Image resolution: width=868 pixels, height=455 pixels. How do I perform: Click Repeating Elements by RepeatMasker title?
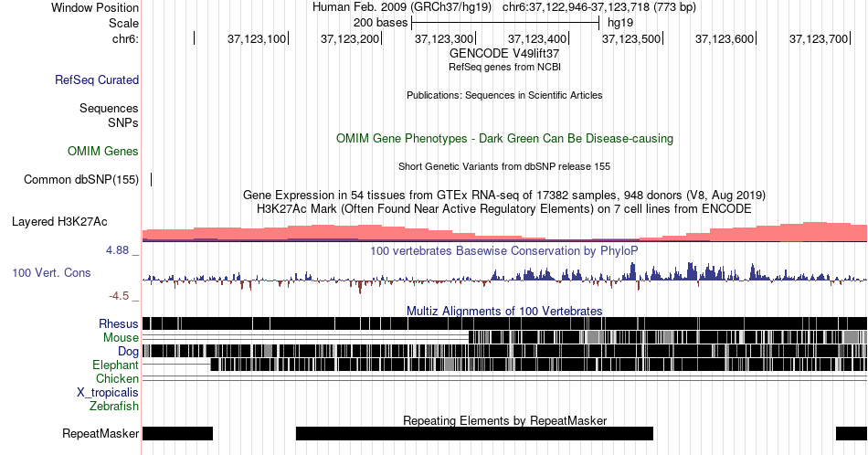tap(504, 420)
